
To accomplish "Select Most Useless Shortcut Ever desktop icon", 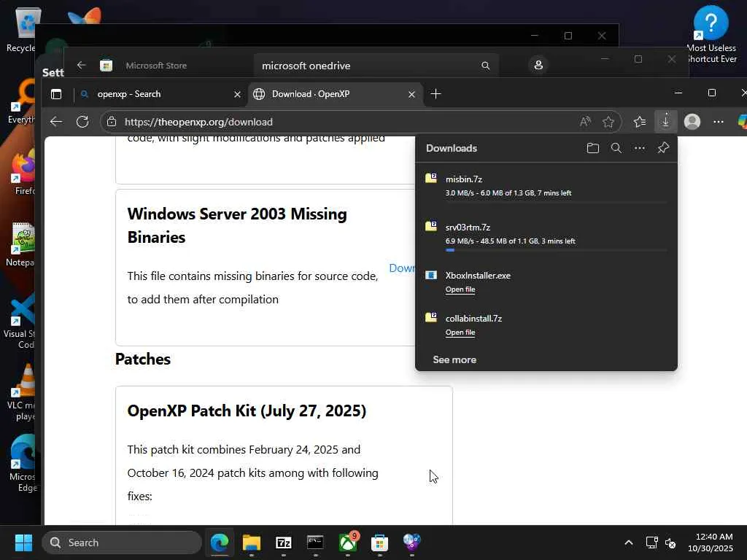I will tap(711, 34).
